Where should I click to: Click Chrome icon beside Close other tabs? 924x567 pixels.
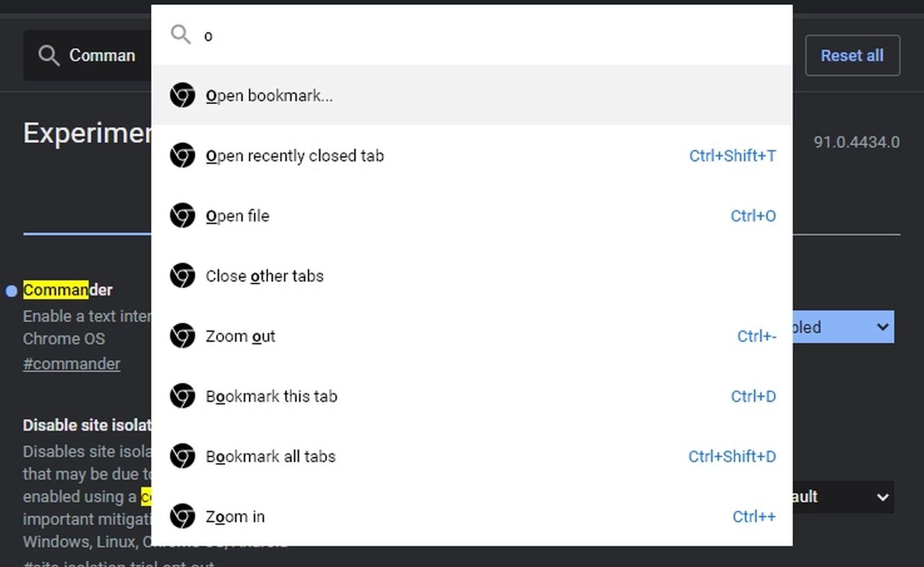(x=182, y=276)
